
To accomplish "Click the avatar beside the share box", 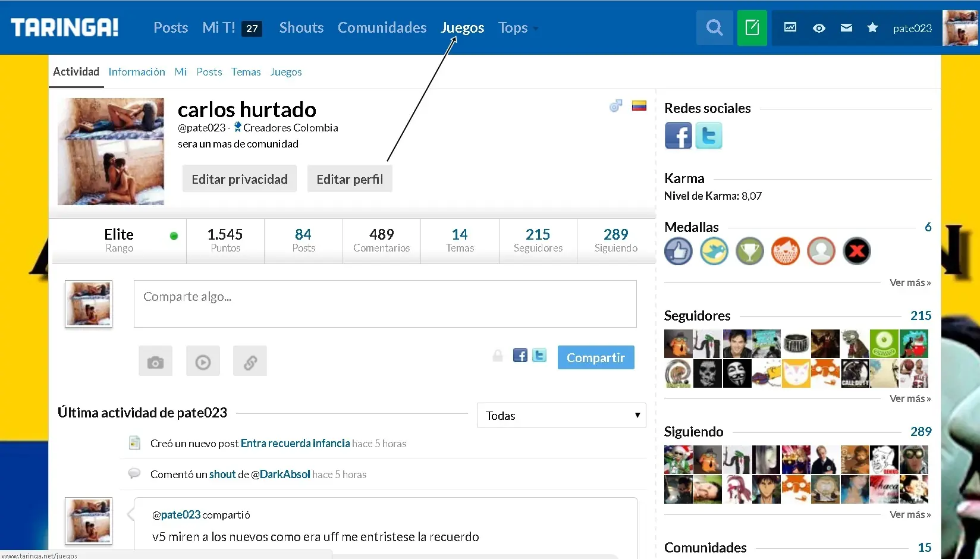I will coord(89,304).
